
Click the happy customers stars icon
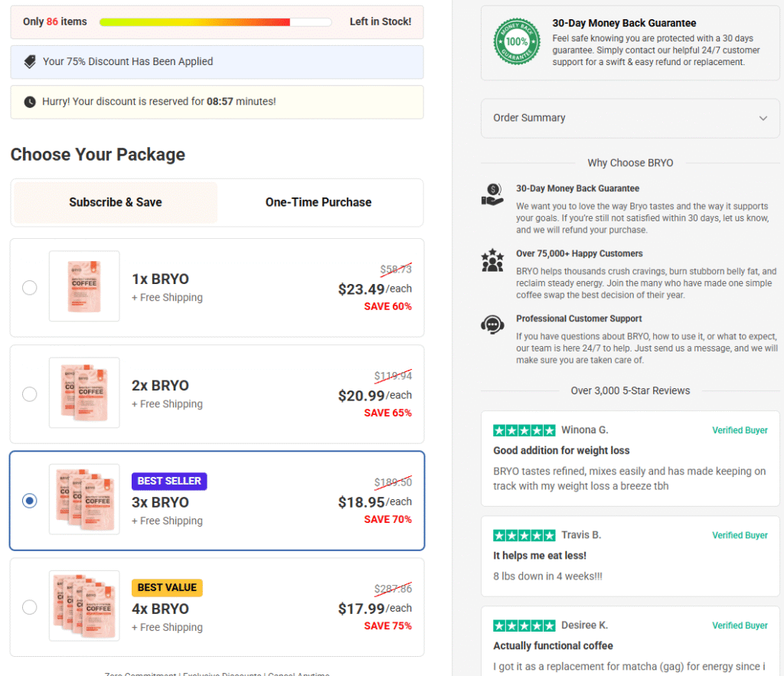(x=492, y=260)
